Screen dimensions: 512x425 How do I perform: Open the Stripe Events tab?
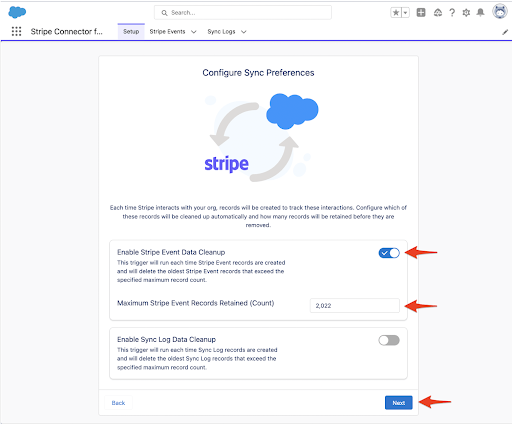click(167, 31)
